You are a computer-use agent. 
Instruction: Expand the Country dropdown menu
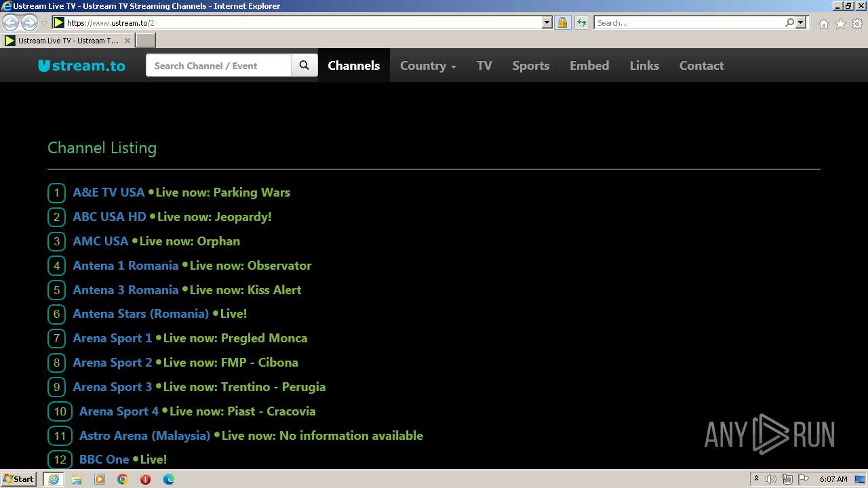click(x=428, y=65)
